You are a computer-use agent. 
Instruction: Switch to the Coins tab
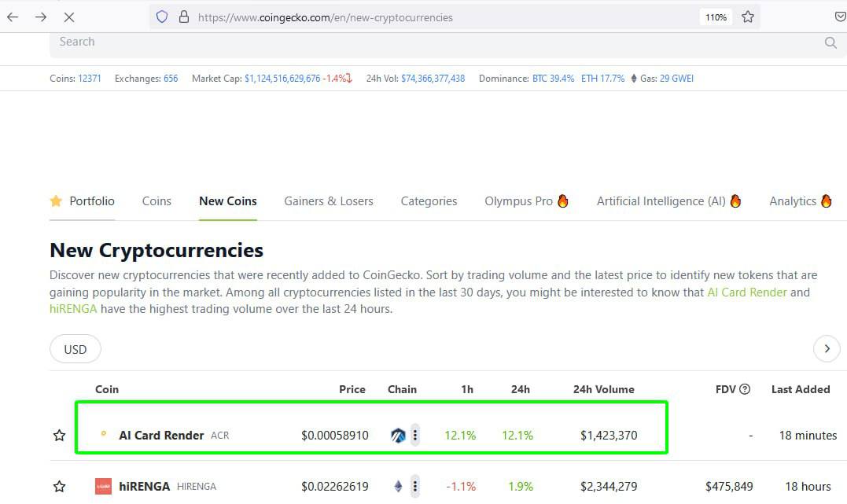tap(157, 201)
